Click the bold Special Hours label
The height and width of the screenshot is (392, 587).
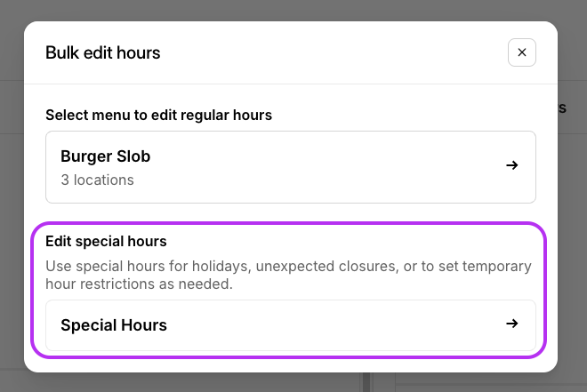114,325
